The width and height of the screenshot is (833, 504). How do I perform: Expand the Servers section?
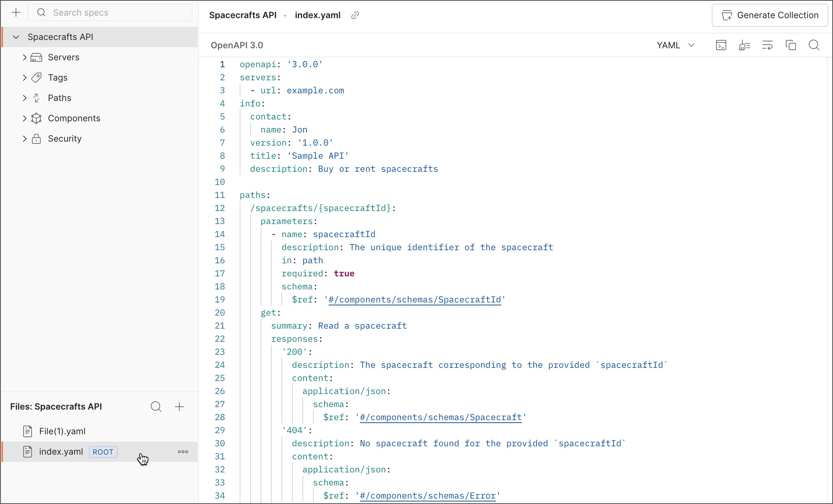pos(24,57)
